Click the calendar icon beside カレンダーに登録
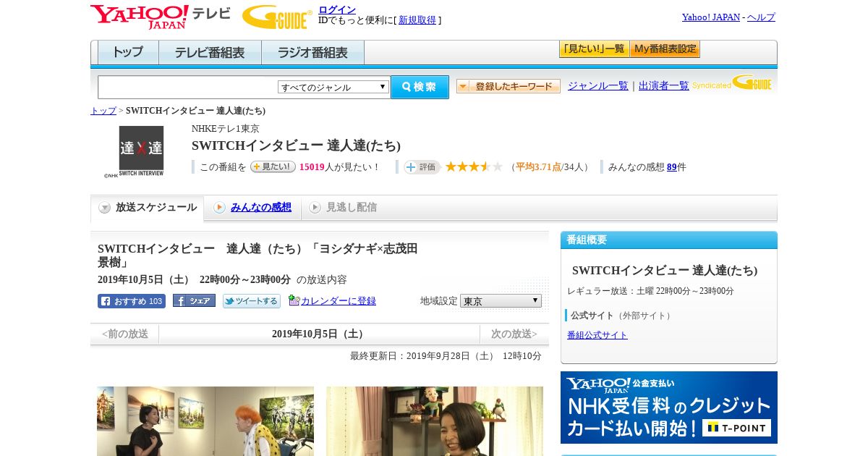This screenshot has height=456, width=868. point(294,300)
